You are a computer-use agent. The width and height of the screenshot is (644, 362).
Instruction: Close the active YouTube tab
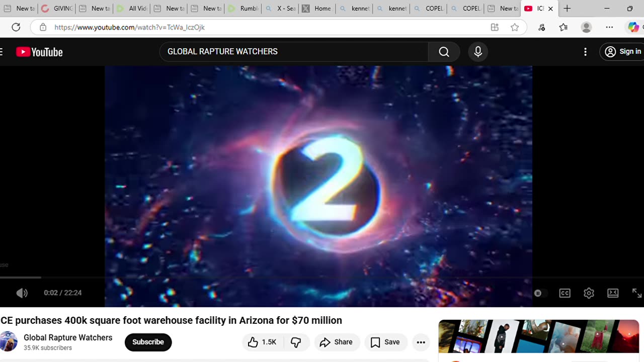[550, 9]
